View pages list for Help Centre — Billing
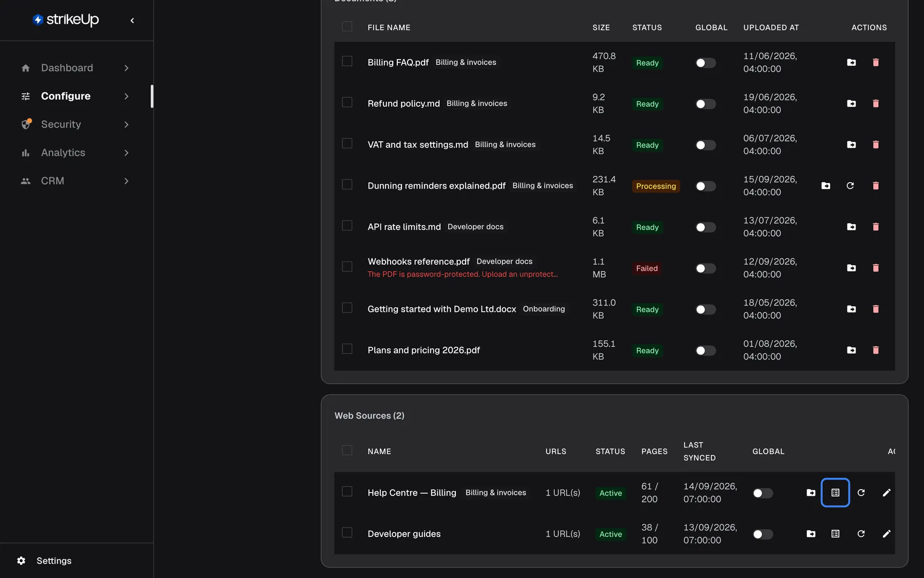The width and height of the screenshot is (924, 578). tap(835, 492)
